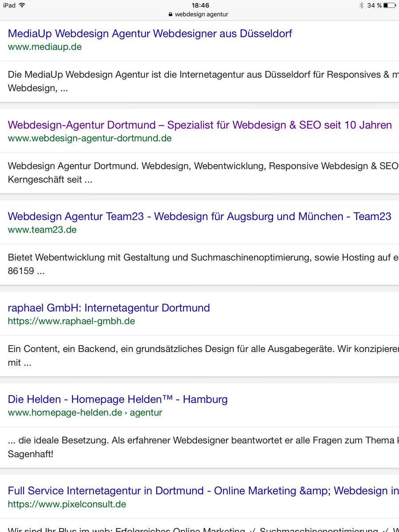Tap the iPad carrier label

pos(9,5)
